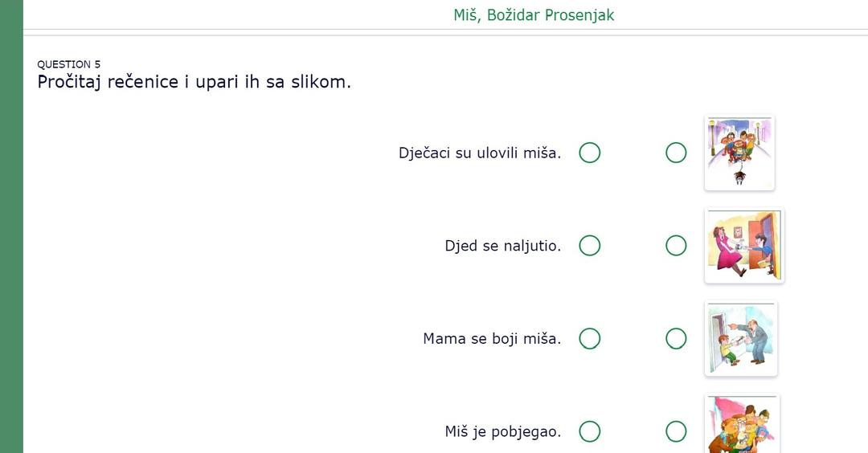Click the picture of the man pointing at a boy
Viewport: 868px width, 453px height.
coord(741,339)
